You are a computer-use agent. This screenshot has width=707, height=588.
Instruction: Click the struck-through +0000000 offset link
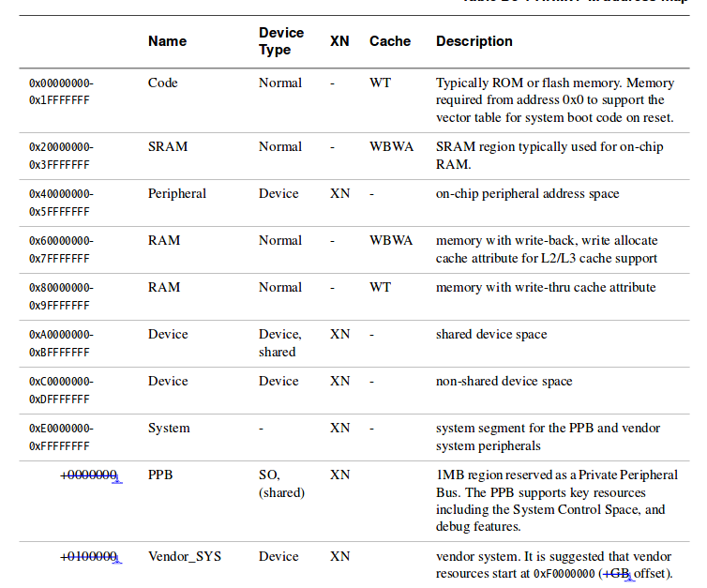(x=91, y=475)
